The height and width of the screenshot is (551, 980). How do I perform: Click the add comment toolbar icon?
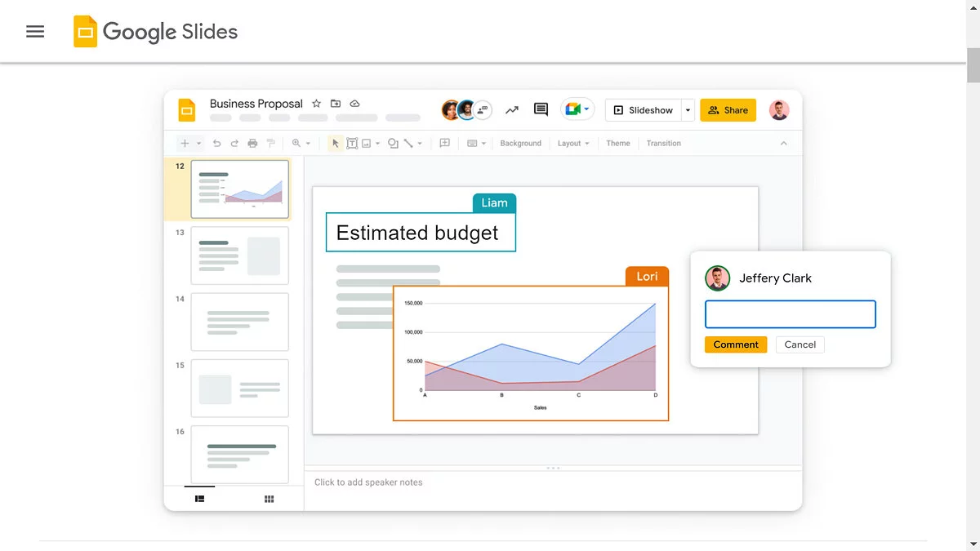(x=445, y=144)
